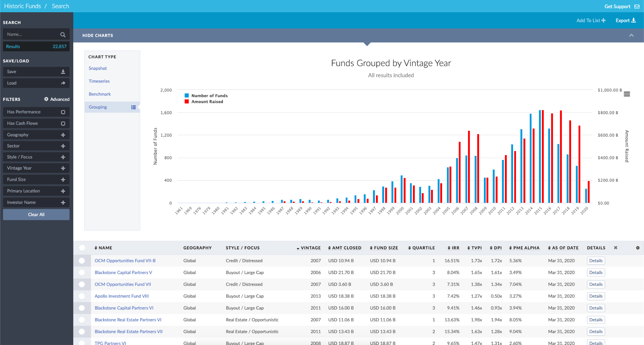Toggle Amount Raised legend swatch

pyautogui.click(x=187, y=101)
